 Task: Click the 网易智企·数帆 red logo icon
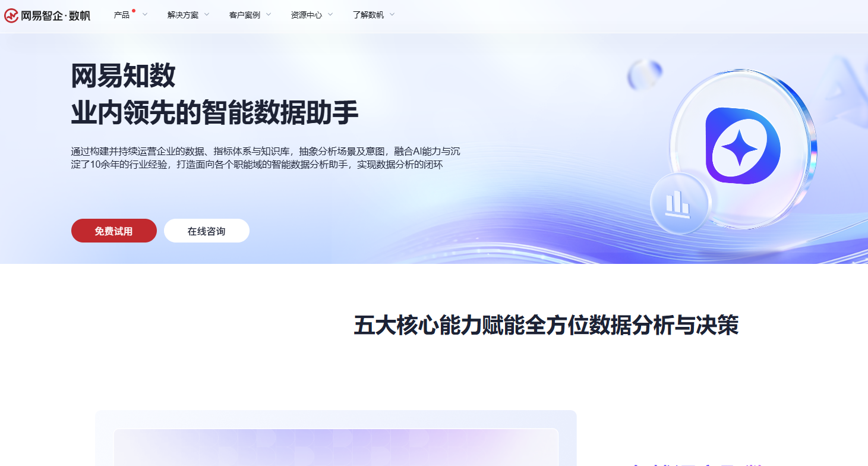point(11,16)
